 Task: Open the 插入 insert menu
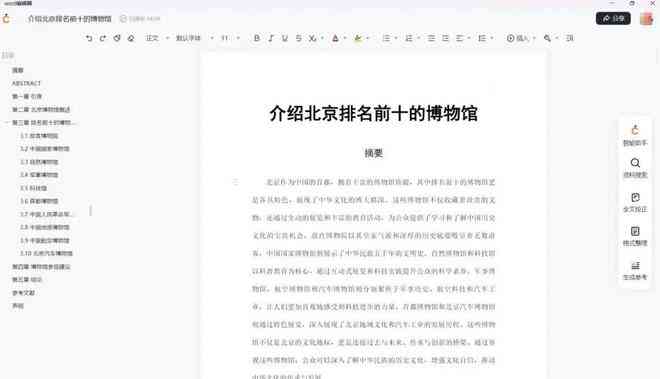[x=521, y=38]
